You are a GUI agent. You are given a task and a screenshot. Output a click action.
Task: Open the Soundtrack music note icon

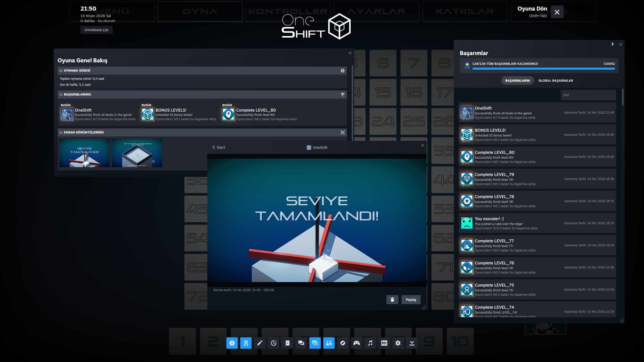[x=370, y=343]
